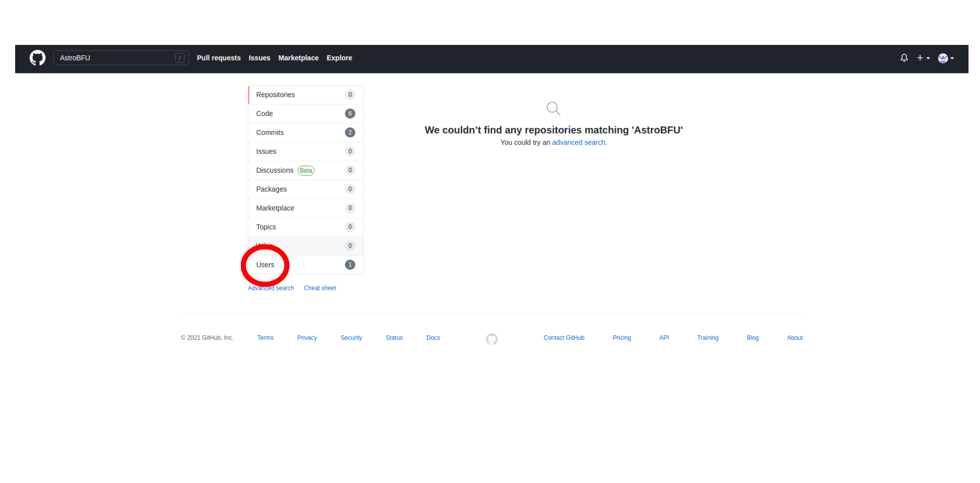Open Pricing footer link
This screenshot has width=980, height=483.
(x=621, y=338)
